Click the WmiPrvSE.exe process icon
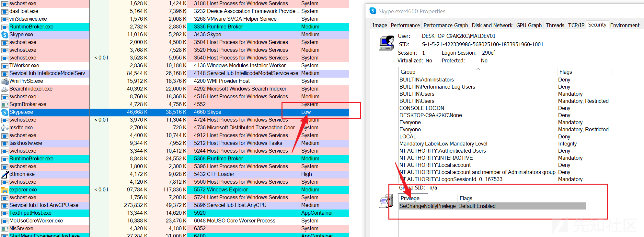 (5, 81)
